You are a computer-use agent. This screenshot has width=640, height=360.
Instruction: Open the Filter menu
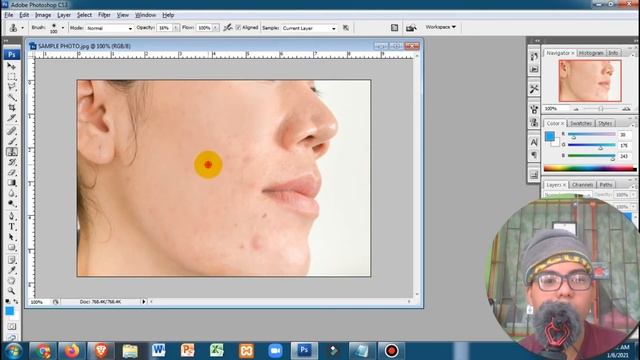[104, 15]
